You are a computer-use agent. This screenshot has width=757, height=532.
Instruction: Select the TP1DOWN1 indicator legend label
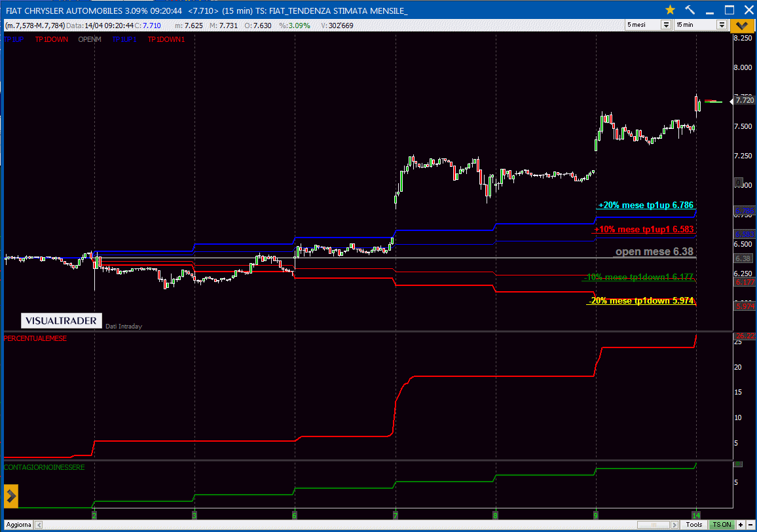click(166, 39)
